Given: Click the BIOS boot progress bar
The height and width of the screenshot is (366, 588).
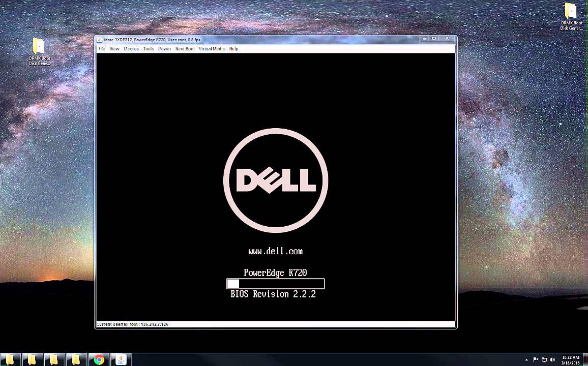Looking at the screenshot, I should point(276,284).
